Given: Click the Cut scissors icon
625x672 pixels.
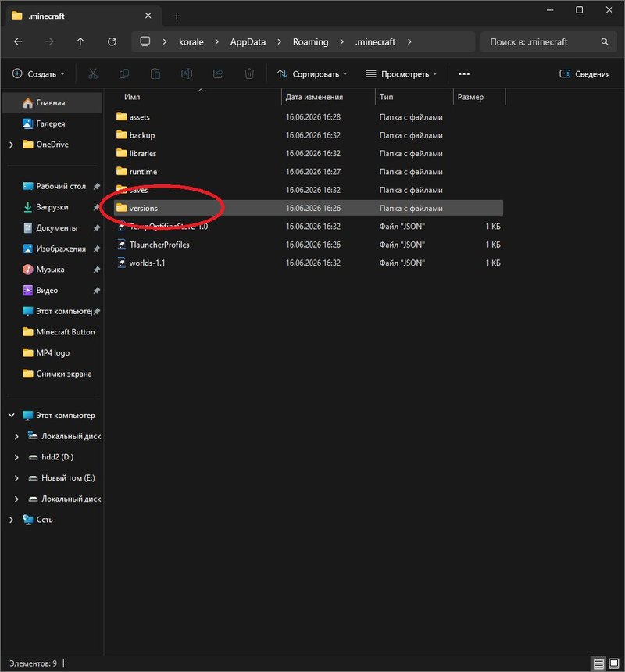Looking at the screenshot, I should pyautogui.click(x=93, y=73).
